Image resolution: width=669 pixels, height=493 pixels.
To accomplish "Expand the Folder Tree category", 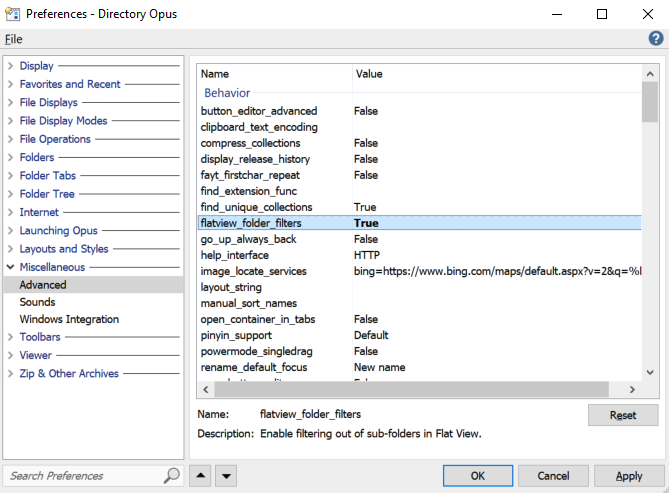I will [x=10, y=194].
